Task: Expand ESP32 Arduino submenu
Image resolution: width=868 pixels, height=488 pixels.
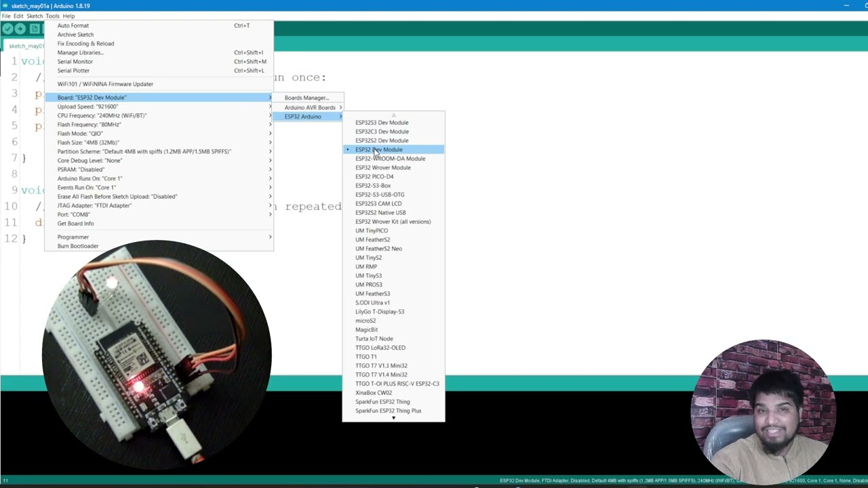Action: [x=309, y=117]
